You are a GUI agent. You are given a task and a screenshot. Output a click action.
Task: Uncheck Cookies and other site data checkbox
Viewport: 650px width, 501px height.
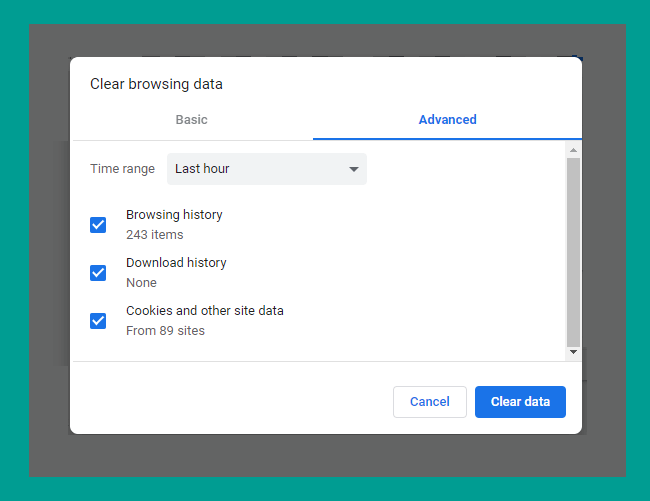98,321
